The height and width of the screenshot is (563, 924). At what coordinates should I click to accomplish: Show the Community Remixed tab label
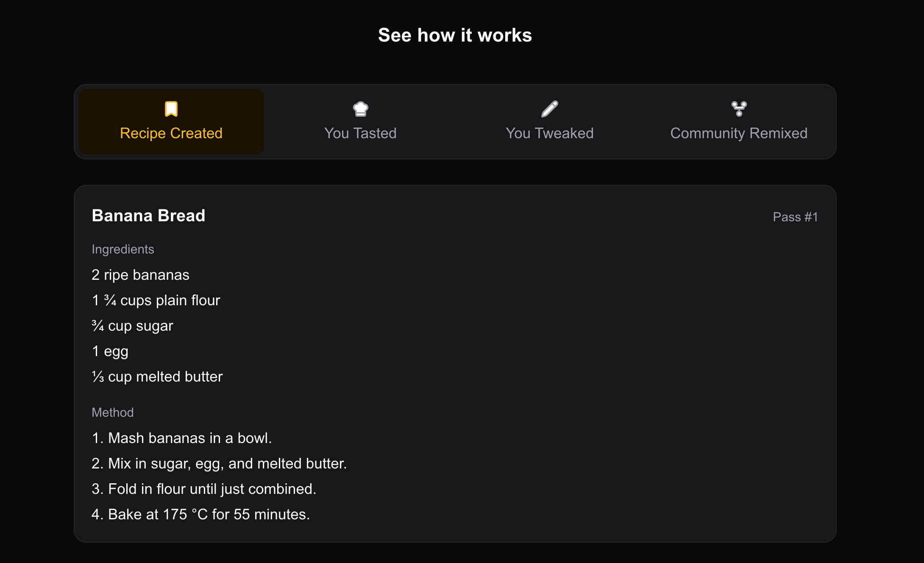pos(739,133)
